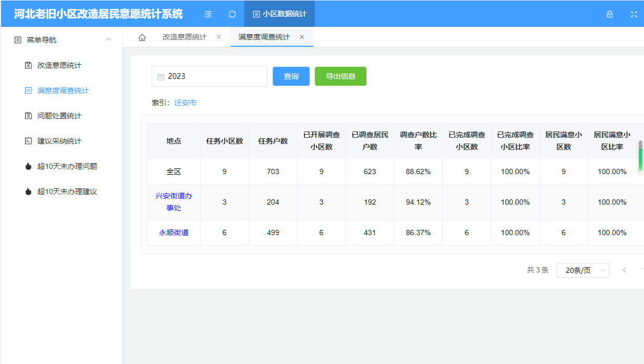Collapse the 菜单导航 menu group
The image size is (644, 364).
click(62, 40)
